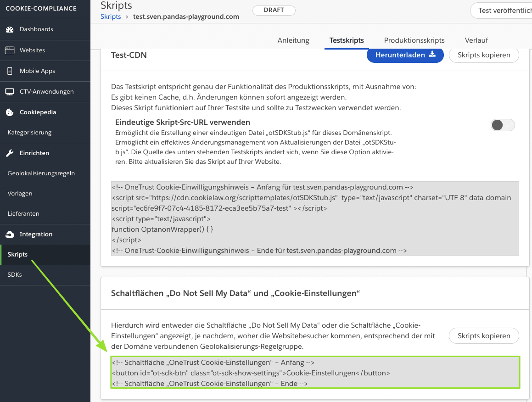Enable Eindeutige Skript-Src-URL verwenden toggle
This screenshot has height=402, width=532.
pos(503,125)
